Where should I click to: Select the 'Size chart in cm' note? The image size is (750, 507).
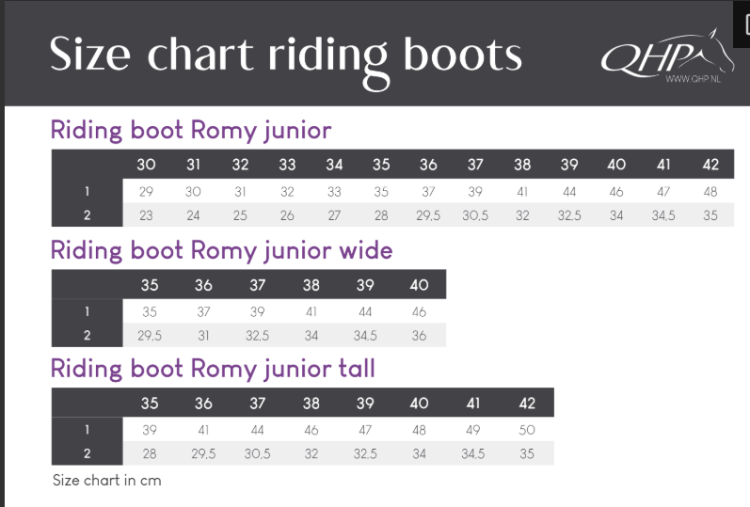pos(107,480)
